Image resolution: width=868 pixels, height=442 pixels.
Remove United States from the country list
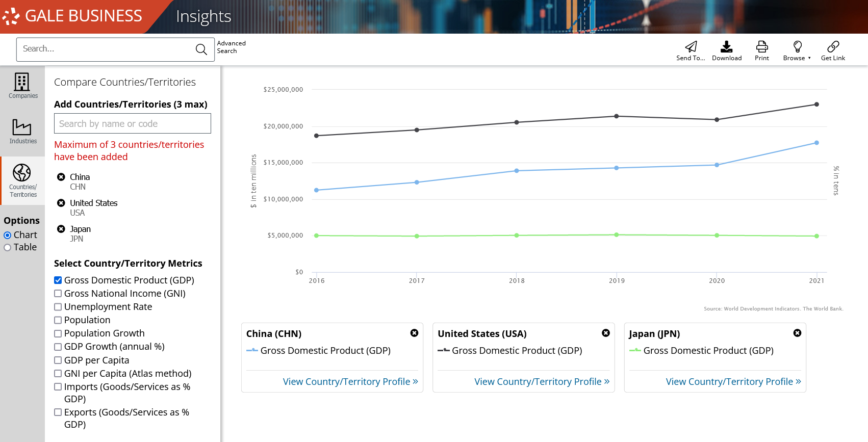coord(61,203)
